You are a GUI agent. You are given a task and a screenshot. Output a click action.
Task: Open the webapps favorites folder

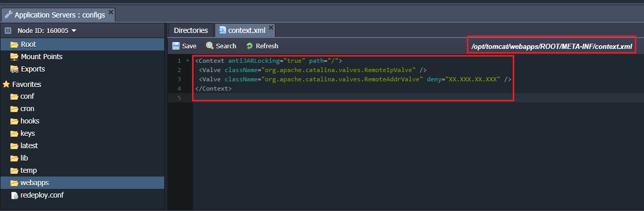tap(34, 183)
